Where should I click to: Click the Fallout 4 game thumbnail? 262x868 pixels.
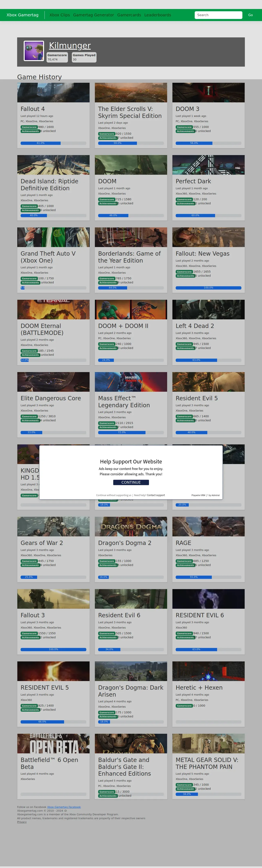[x=53, y=93]
